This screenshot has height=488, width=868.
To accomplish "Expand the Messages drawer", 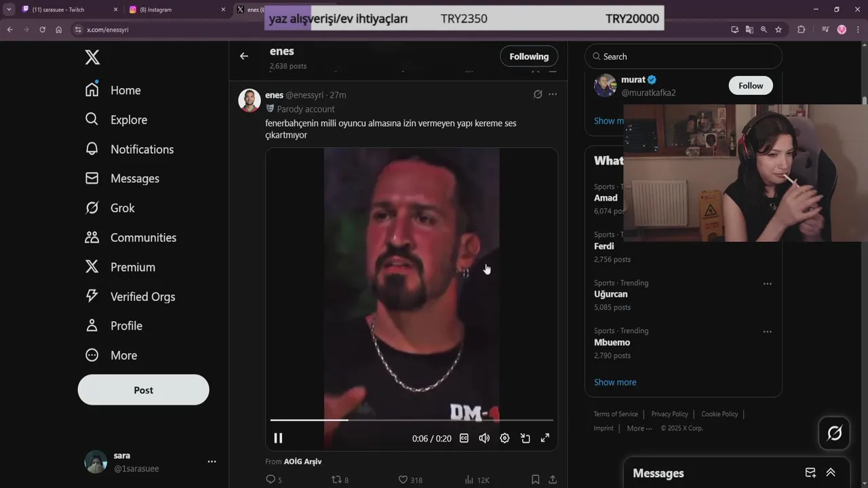I will (x=831, y=473).
